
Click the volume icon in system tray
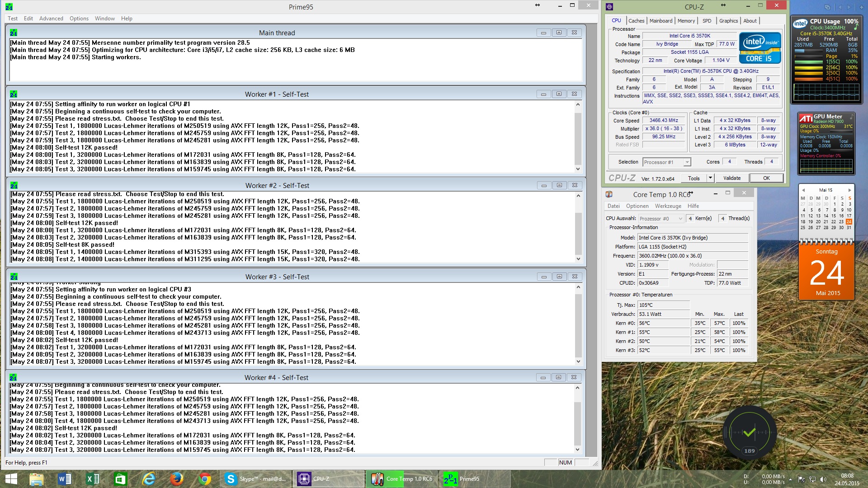coord(823,479)
